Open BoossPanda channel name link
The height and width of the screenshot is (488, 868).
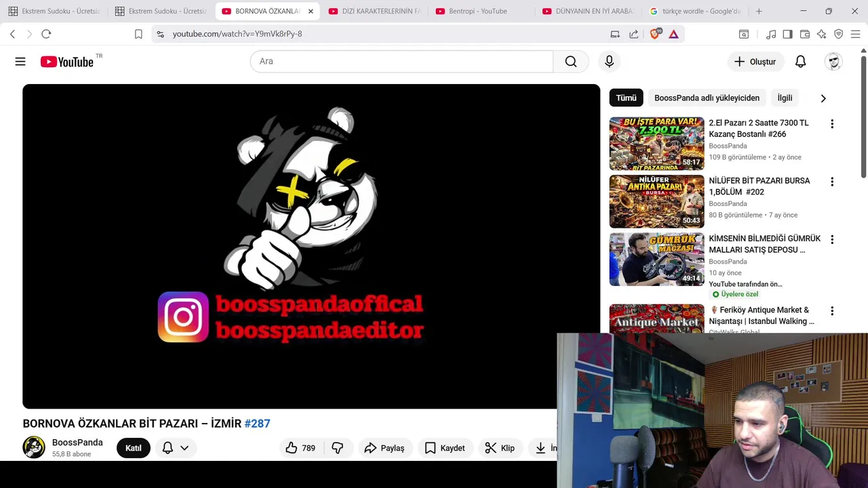tap(77, 443)
